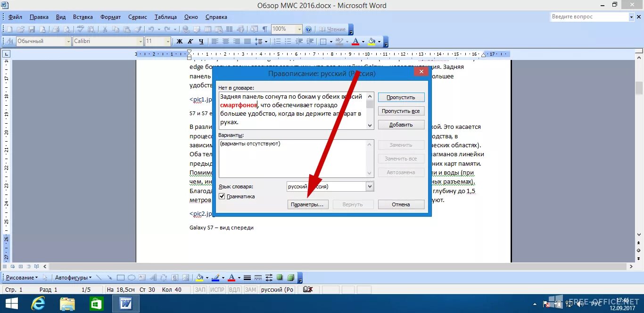The width and height of the screenshot is (644, 313).
Task: Click the Пропустить button
Action: [401, 97]
